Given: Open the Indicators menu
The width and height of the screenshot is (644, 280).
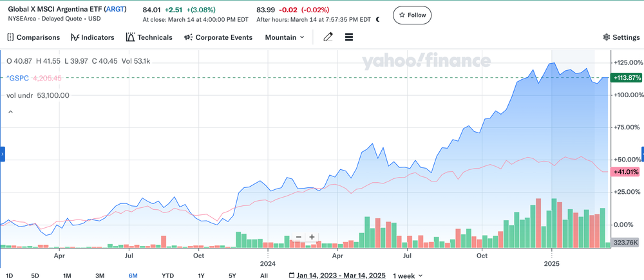Looking at the screenshot, I should point(92,37).
